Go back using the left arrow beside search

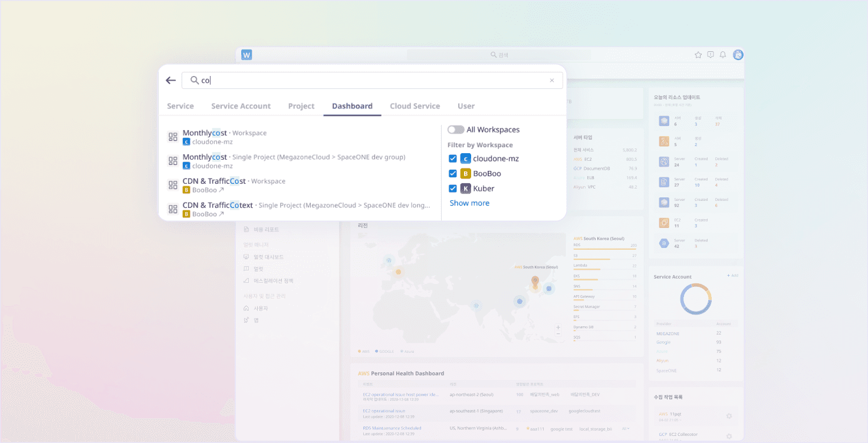pyautogui.click(x=170, y=80)
